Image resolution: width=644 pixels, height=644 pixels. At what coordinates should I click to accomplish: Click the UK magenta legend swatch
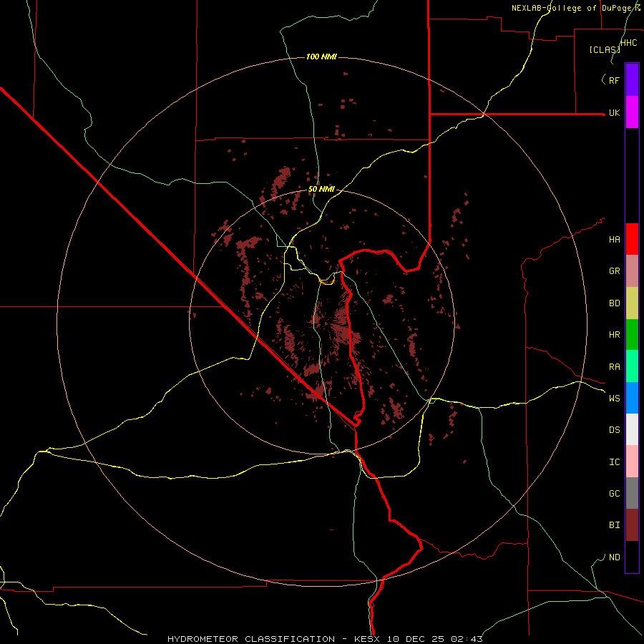point(632,112)
